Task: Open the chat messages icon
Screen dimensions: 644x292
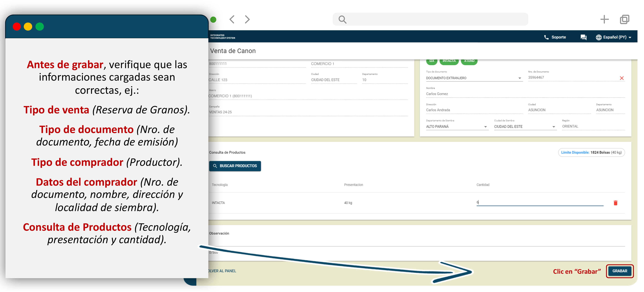Action: [x=583, y=37]
